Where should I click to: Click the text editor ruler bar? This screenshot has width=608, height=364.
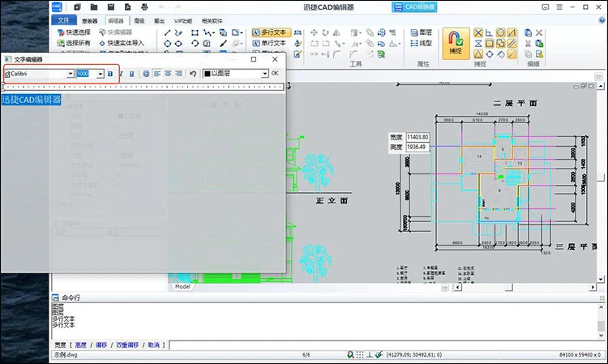click(x=143, y=87)
